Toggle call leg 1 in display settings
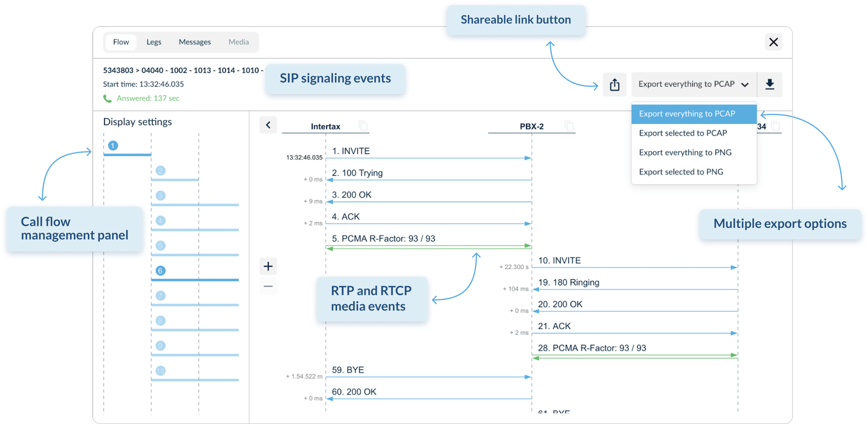 [x=113, y=146]
